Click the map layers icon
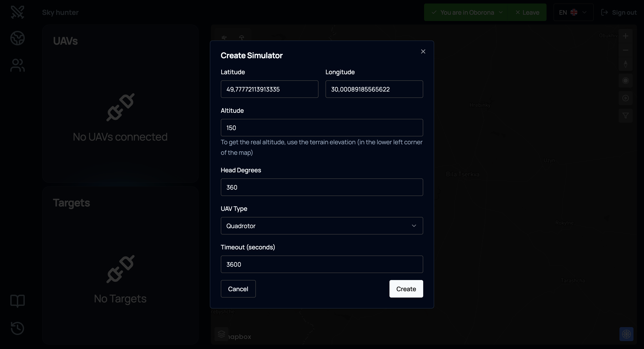644x349 pixels. tap(221, 334)
